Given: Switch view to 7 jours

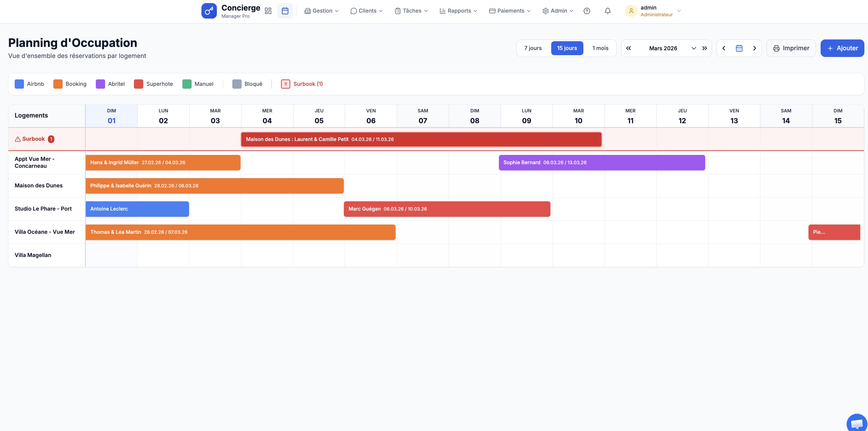Looking at the screenshot, I should point(533,48).
